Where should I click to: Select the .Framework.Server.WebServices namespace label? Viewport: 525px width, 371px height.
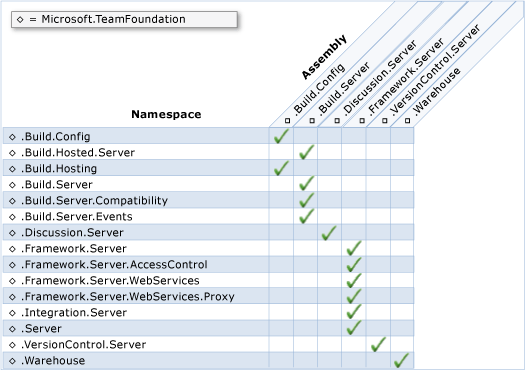pyautogui.click(x=110, y=281)
